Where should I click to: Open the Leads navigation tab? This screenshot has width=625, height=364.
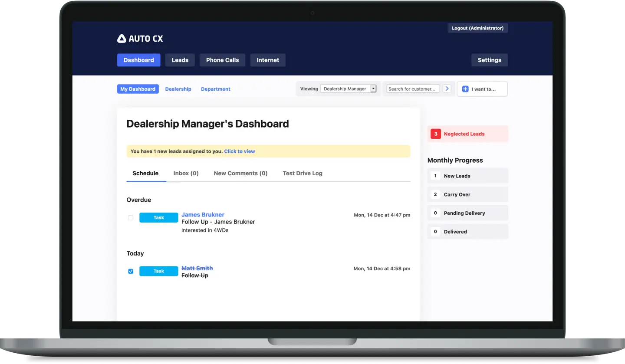[180, 60]
